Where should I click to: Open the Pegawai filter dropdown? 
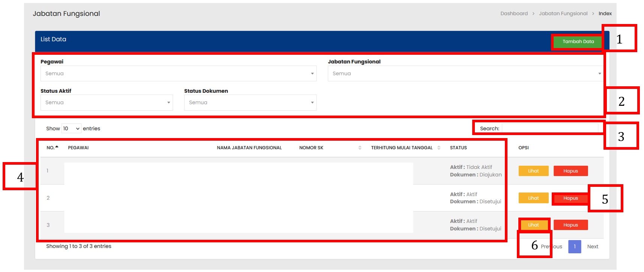pyautogui.click(x=178, y=74)
